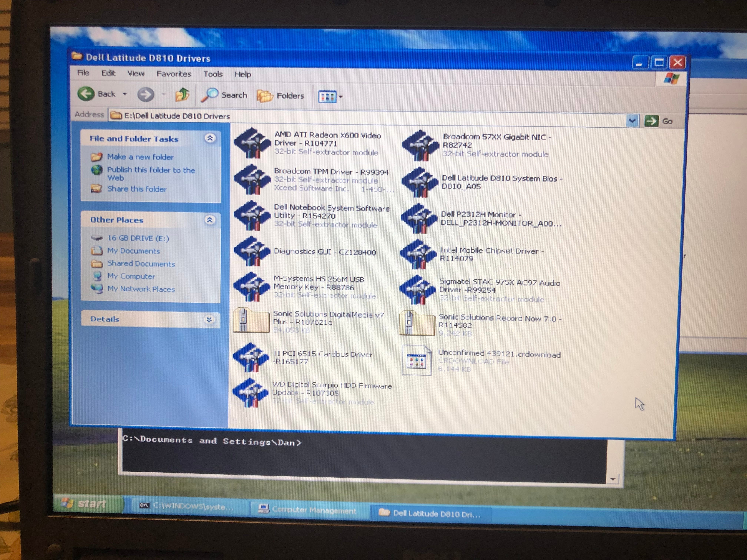Click the 'Diagnostics GUI - CZ128400' file name
Viewport: 747px width, 560px height.
tap(325, 252)
